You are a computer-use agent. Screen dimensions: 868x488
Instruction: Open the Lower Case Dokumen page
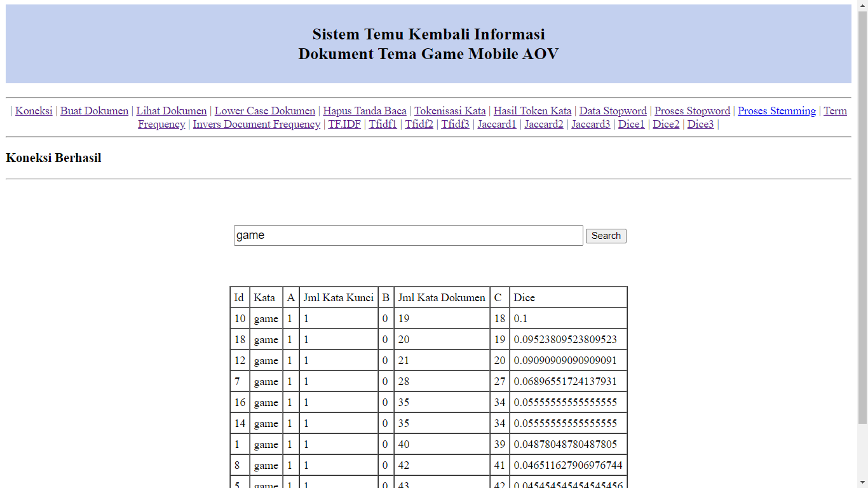pos(264,111)
